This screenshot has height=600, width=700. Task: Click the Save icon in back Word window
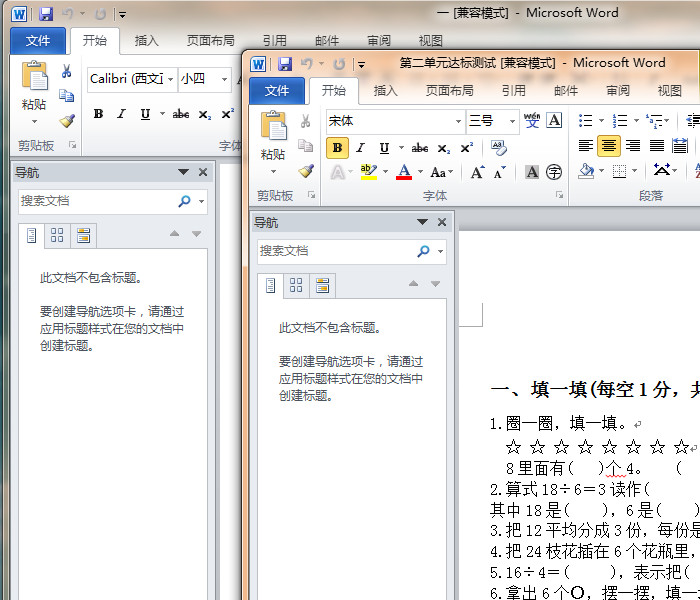click(x=46, y=14)
